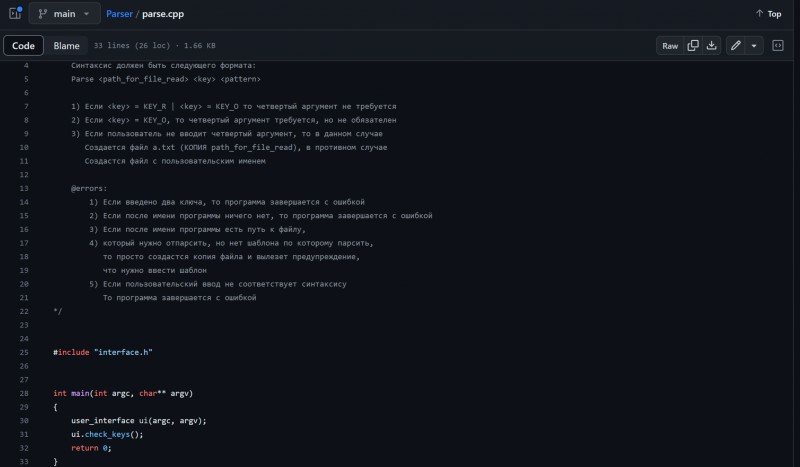Click the parse.cpp file name
This screenshot has height=467, width=800.
[163, 14]
